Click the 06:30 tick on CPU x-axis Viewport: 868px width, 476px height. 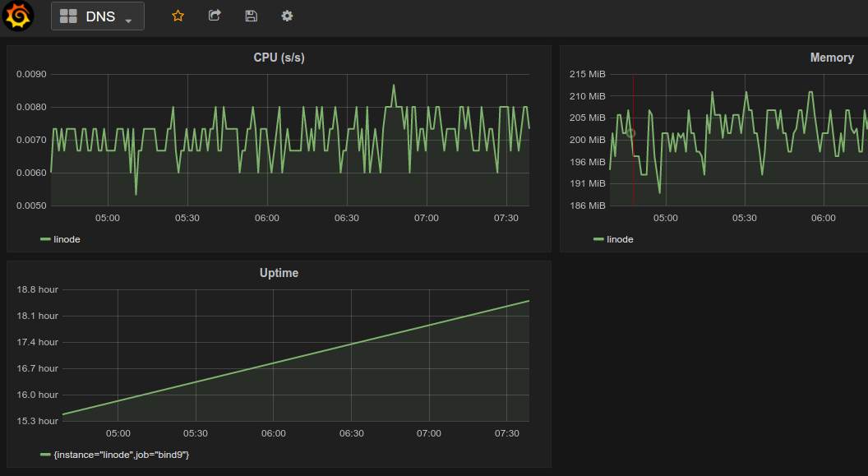pyautogui.click(x=347, y=218)
